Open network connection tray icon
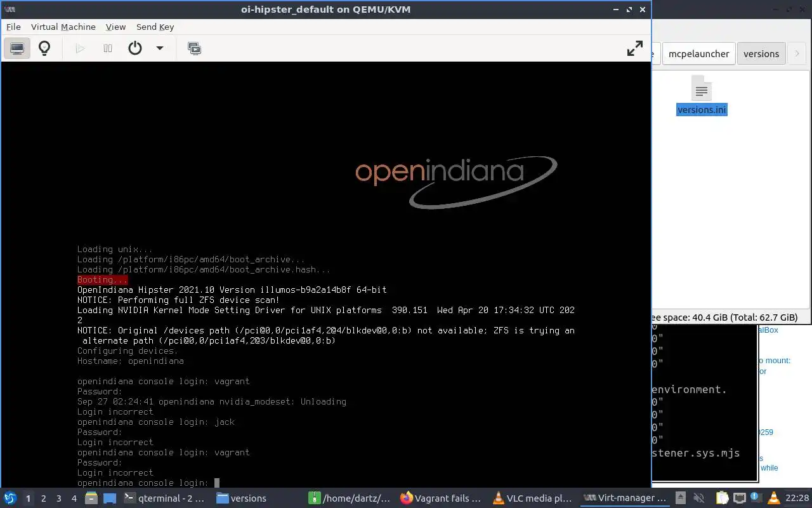The image size is (812, 508). pyautogui.click(x=739, y=498)
